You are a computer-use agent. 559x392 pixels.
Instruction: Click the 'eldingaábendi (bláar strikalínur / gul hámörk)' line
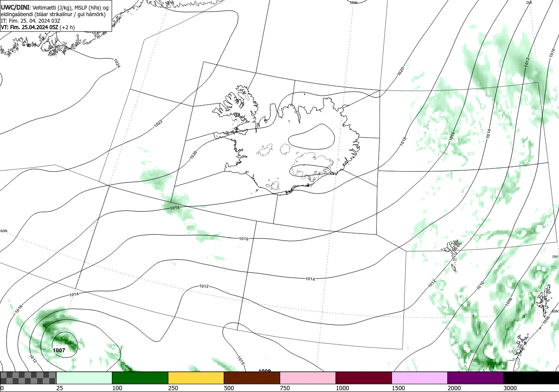pyautogui.click(x=53, y=14)
